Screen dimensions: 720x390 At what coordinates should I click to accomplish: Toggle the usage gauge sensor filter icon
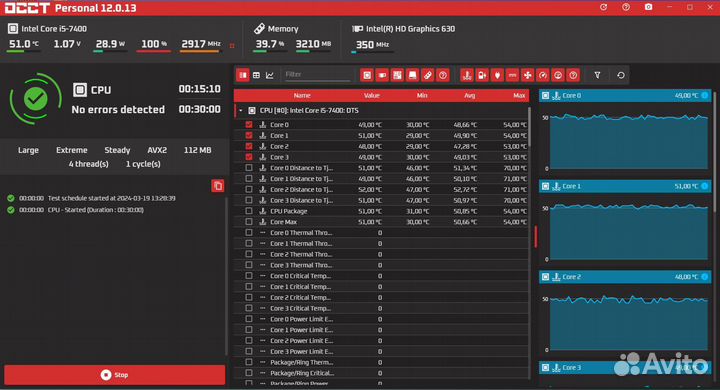pos(542,75)
